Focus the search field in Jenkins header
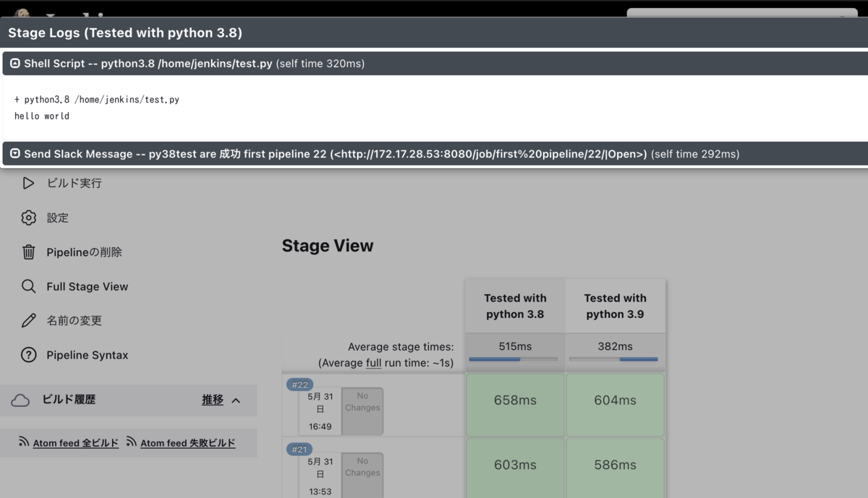Viewport: 868px width, 498px height. 741,13
